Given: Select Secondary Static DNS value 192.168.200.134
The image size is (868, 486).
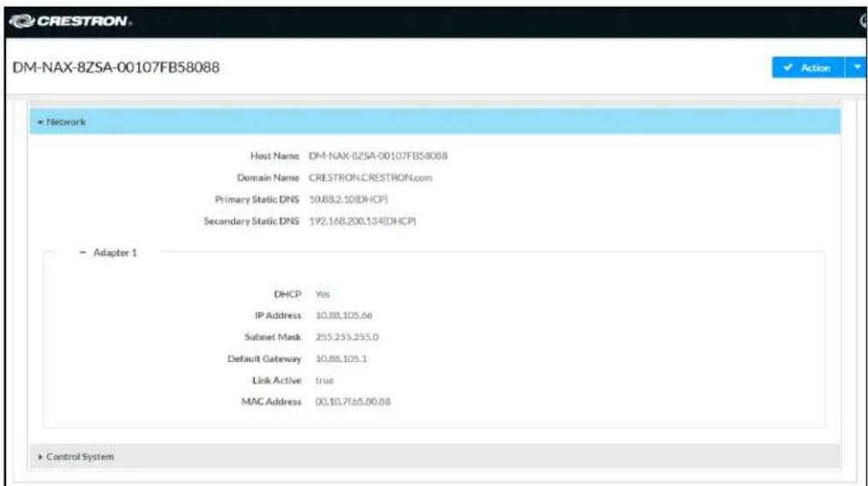Looking at the screenshot, I should coord(362,221).
